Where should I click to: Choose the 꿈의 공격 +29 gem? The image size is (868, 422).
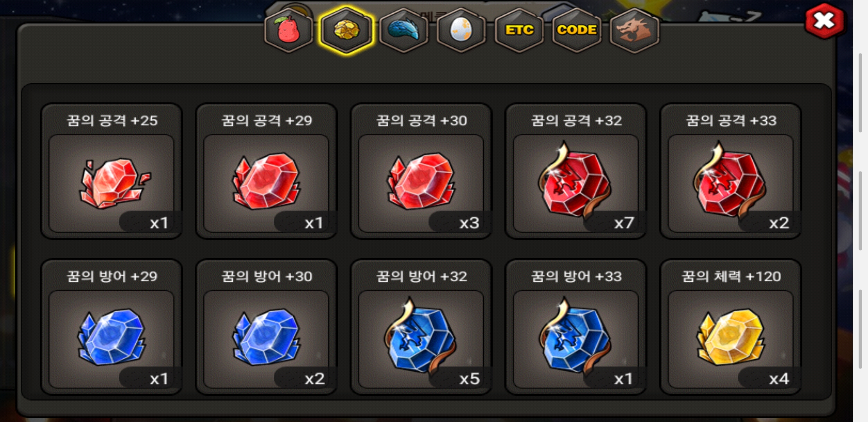(266, 171)
